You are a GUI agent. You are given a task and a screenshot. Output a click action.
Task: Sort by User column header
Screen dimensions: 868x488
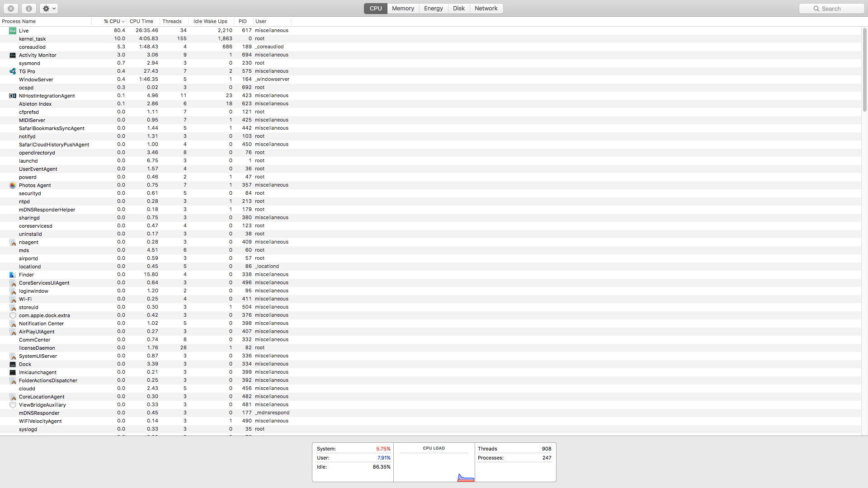272,21
